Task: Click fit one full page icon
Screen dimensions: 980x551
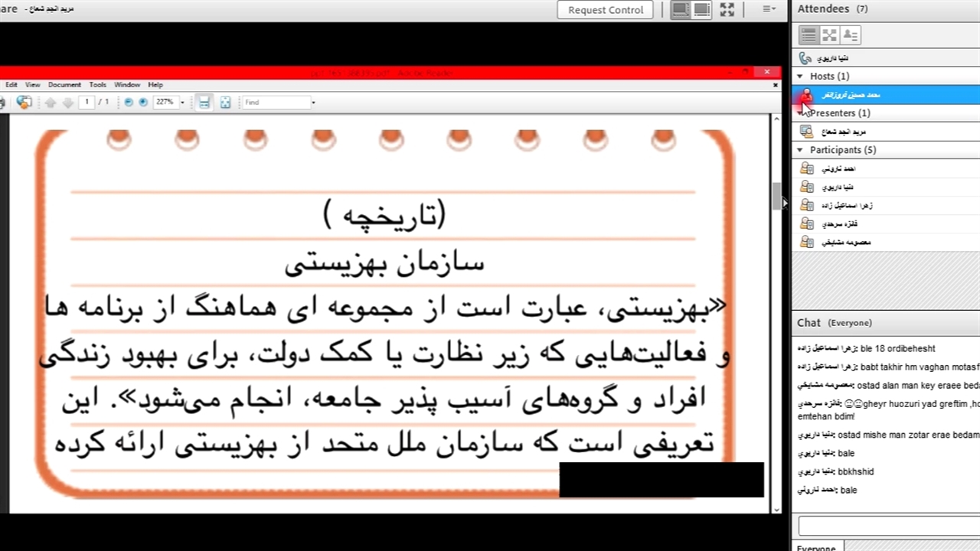Action: [x=226, y=103]
